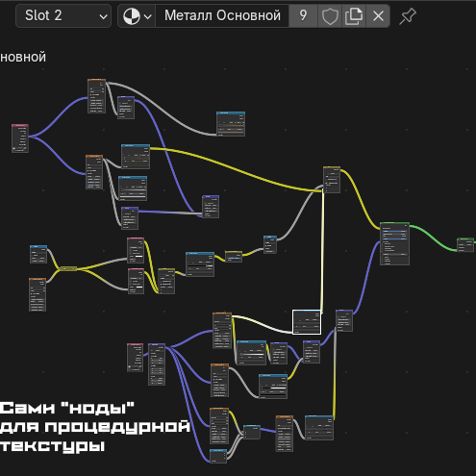Select the output node at the far right edge
Screen dimensions: 476x476
[465, 244]
